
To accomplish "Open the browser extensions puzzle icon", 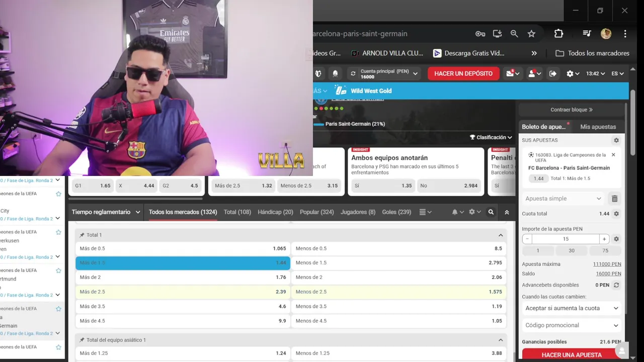I will [558, 34].
